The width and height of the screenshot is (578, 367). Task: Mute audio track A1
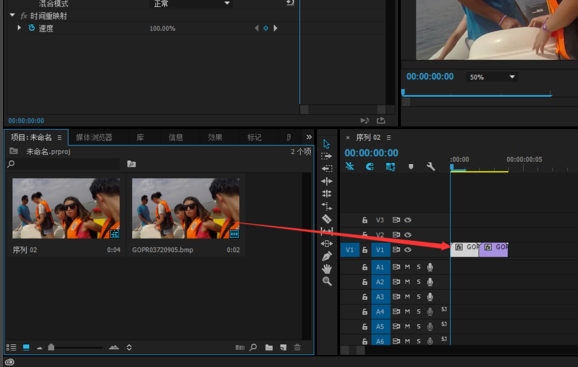407,267
